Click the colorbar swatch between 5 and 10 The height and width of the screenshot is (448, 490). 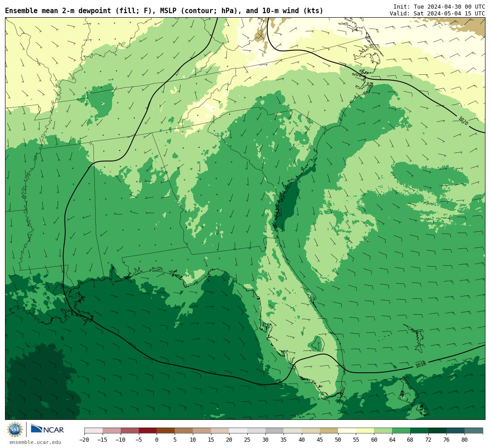pos(184,431)
